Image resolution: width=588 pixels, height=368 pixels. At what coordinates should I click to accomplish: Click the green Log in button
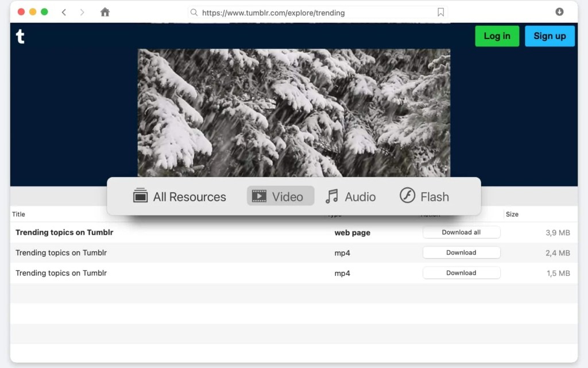(497, 36)
